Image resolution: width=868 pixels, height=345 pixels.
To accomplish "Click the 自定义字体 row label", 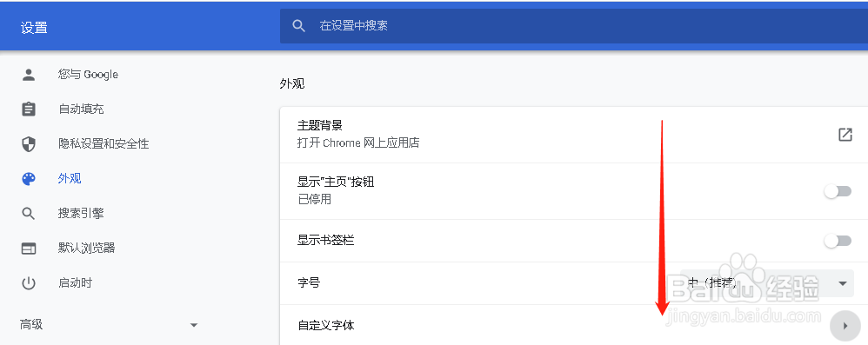I will pos(325,326).
